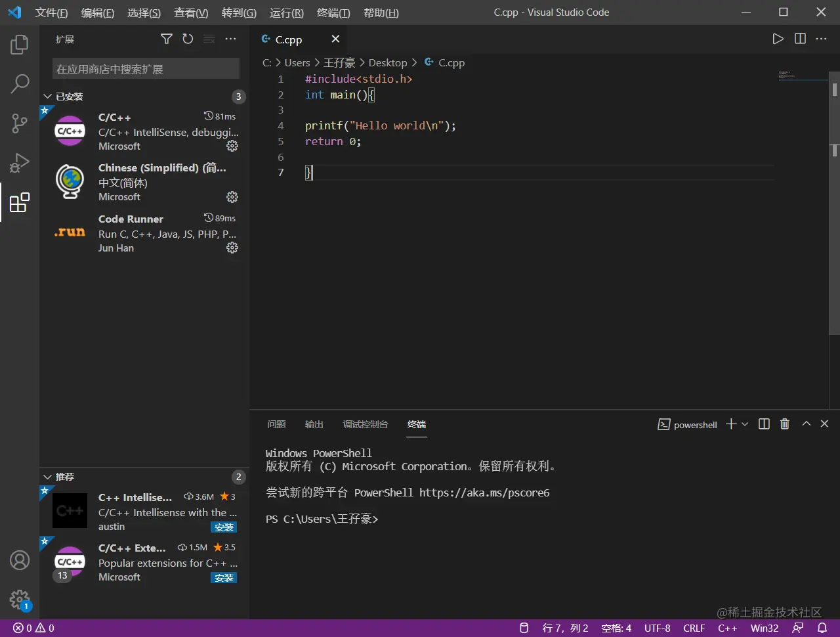Change language mode C++ in status bar

(x=727, y=628)
